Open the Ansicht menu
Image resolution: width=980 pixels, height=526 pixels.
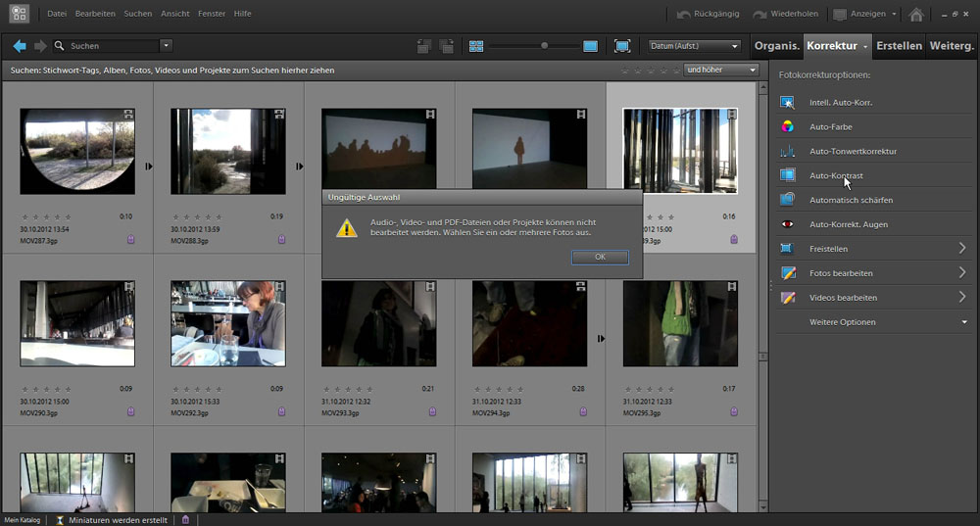coord(175,14)
